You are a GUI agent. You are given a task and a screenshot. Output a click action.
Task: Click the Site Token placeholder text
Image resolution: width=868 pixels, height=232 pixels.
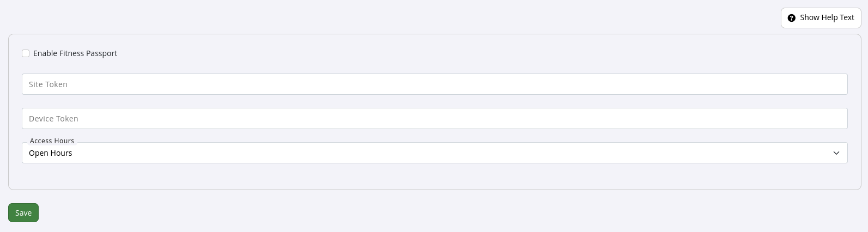pyautogui.click(x=48, y=84)
